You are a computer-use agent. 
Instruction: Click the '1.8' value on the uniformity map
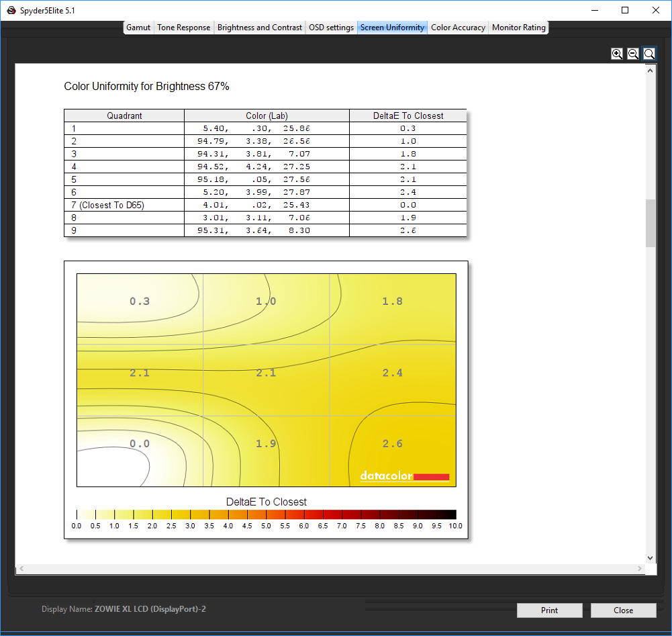(393, 301)
